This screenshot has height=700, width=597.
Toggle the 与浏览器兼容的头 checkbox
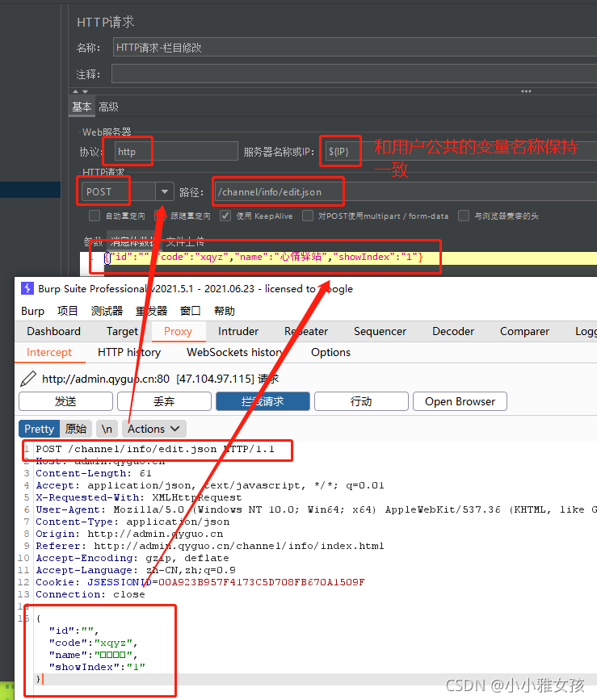click(x=464, y=216)
